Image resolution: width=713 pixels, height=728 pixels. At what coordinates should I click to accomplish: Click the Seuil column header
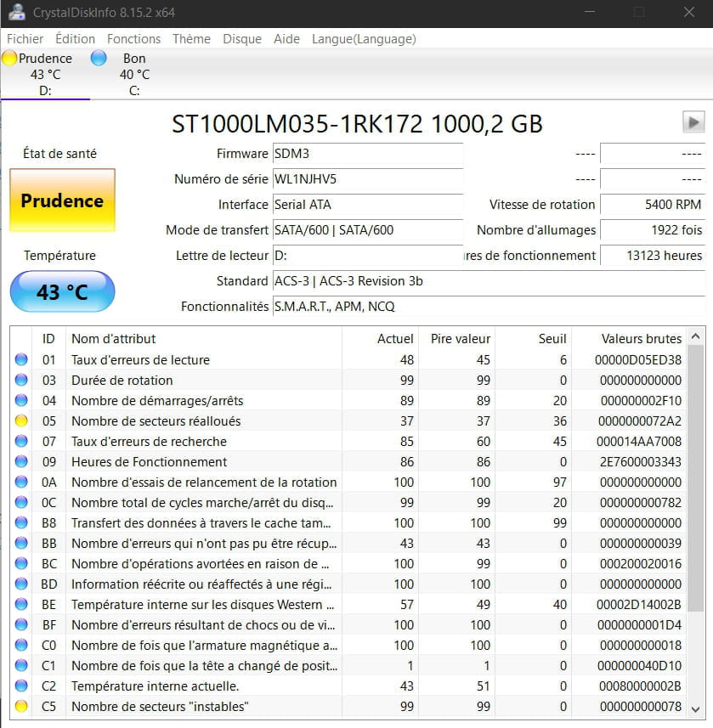533,338
